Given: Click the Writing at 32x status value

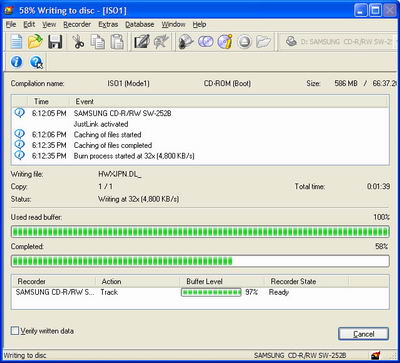Looking at the screenshot, I should (138, 199).
